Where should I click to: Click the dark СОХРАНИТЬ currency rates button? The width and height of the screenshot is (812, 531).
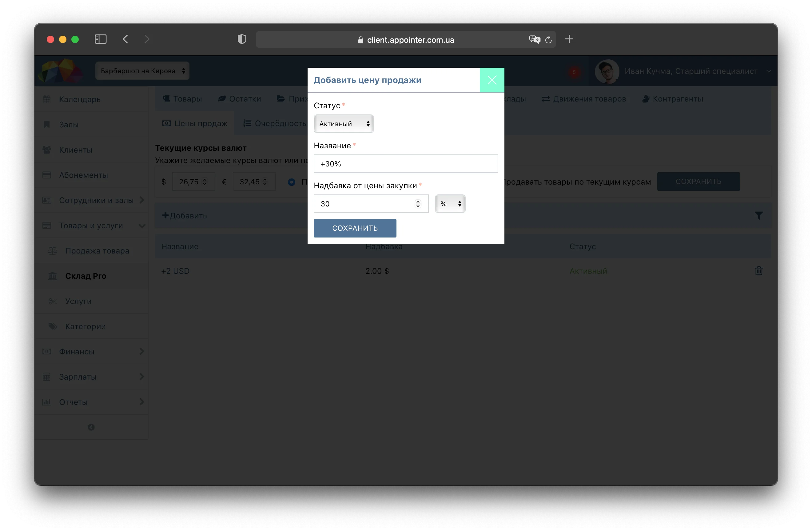[699, 181]
